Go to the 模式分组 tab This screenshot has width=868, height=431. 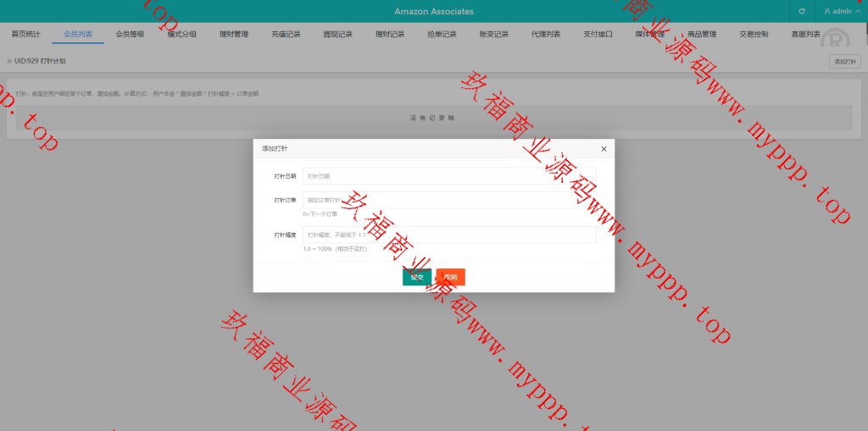(x=182, y=35)
